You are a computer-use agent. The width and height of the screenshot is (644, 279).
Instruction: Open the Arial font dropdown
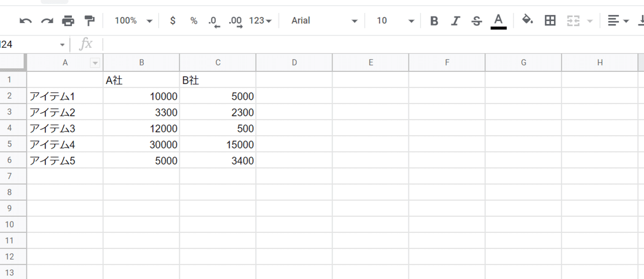[x=324, y=21]
